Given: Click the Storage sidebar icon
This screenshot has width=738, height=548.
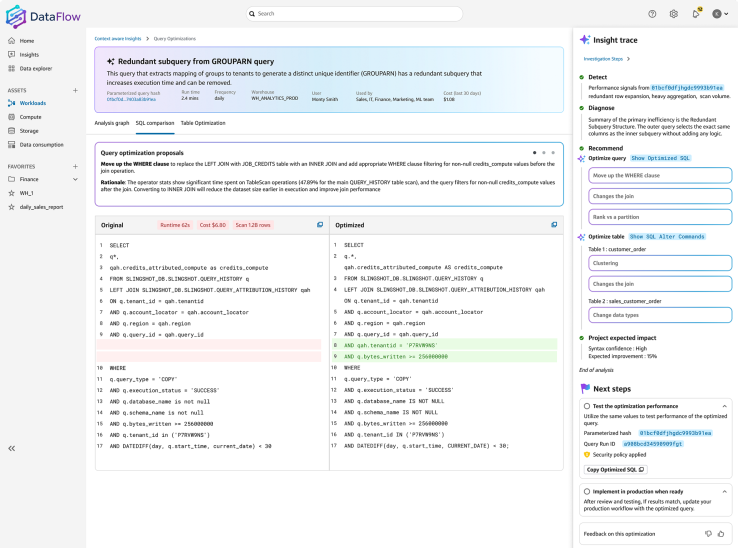Looking at the screenshot, I should (12, 131).
